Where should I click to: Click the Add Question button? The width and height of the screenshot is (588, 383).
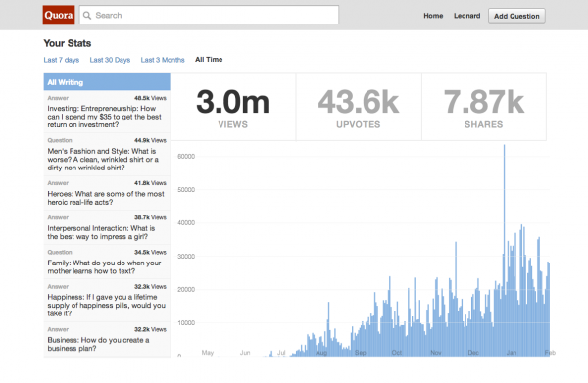(x=516, y=16)
